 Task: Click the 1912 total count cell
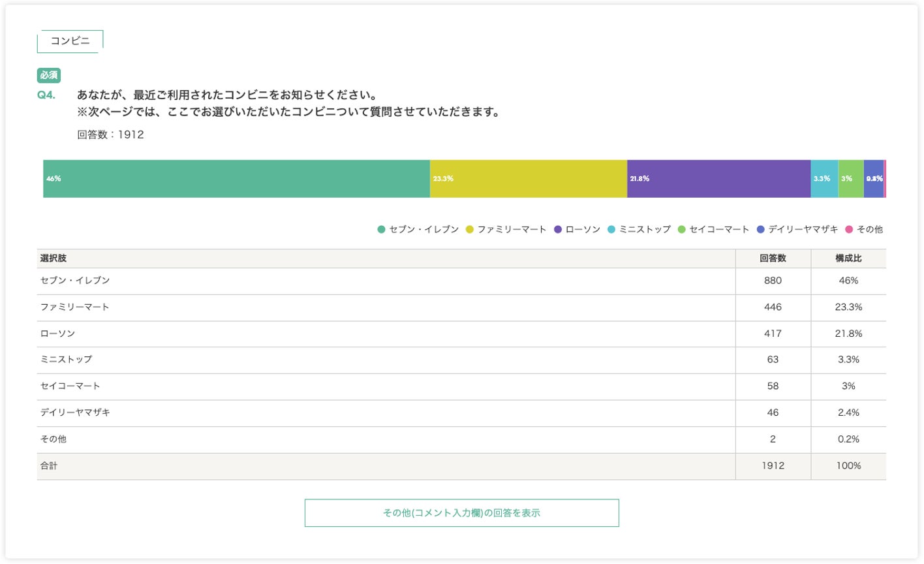[773, 466]
